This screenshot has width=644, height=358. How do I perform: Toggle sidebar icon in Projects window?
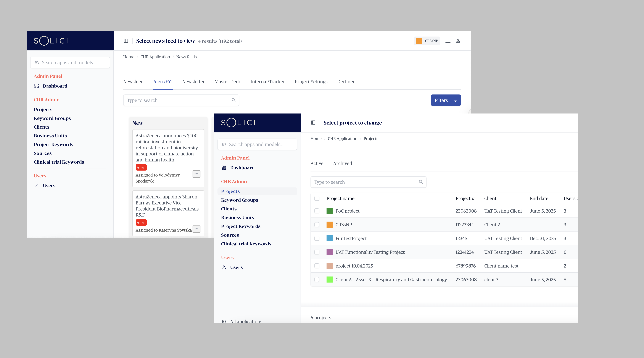coord(313,122)
